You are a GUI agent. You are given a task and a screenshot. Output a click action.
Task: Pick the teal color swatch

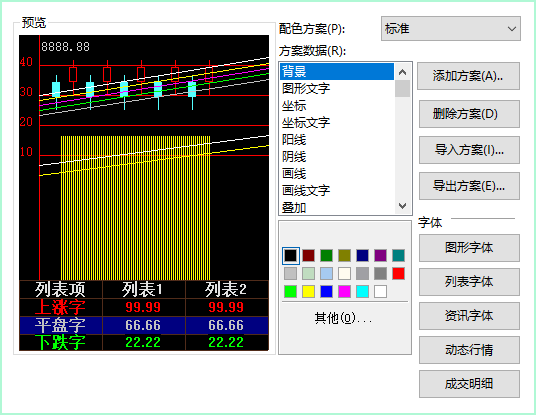pos(399,255)
